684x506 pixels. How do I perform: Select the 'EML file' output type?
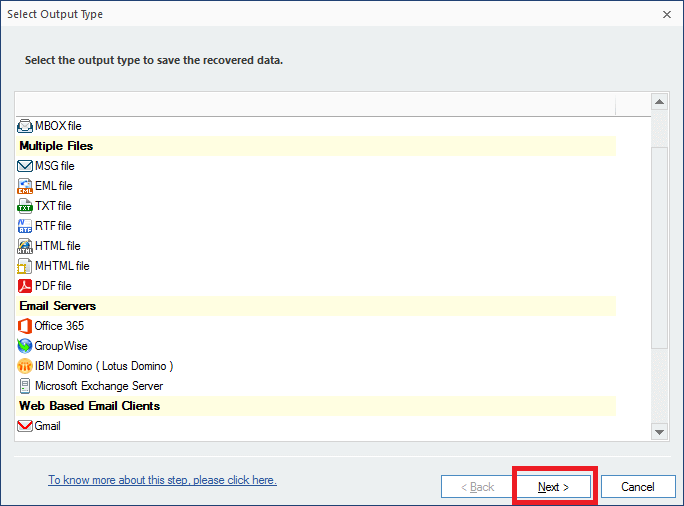pos(54,186)
